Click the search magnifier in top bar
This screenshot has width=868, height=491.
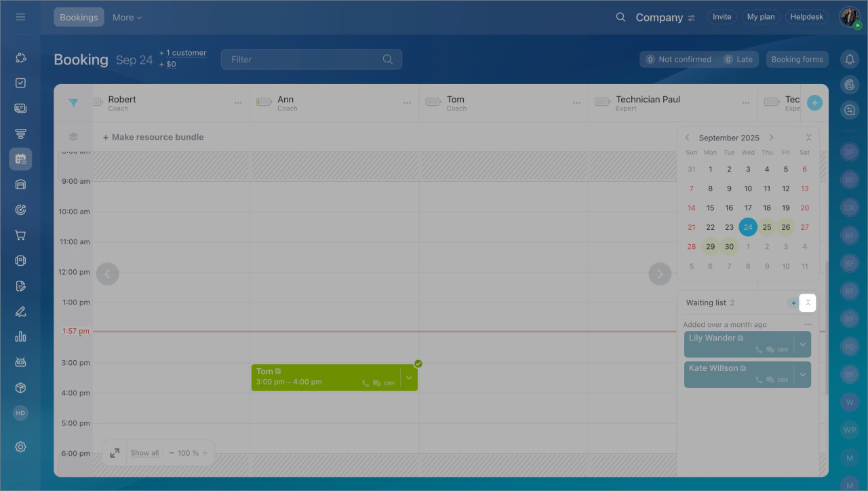click(620, 18)
